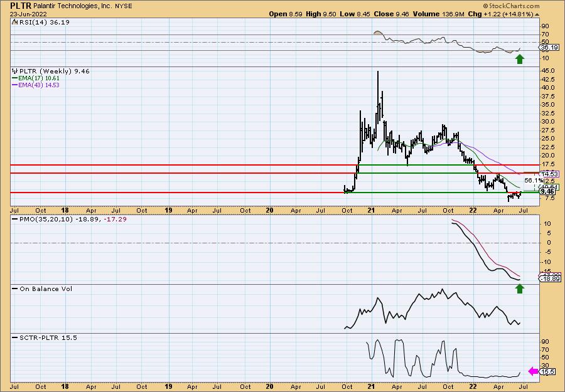Click the Open 8.59 value

point(286,14)
